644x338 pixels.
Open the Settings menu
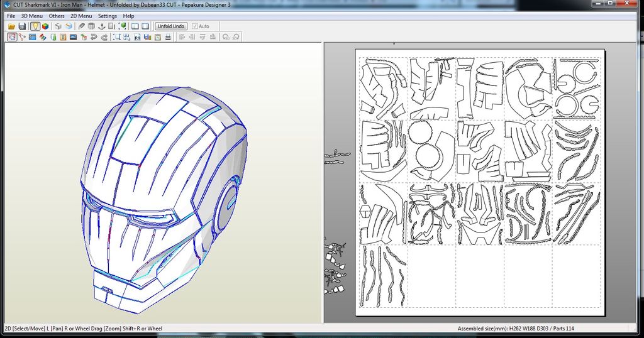pyautogui.click(x=107, y=16)
